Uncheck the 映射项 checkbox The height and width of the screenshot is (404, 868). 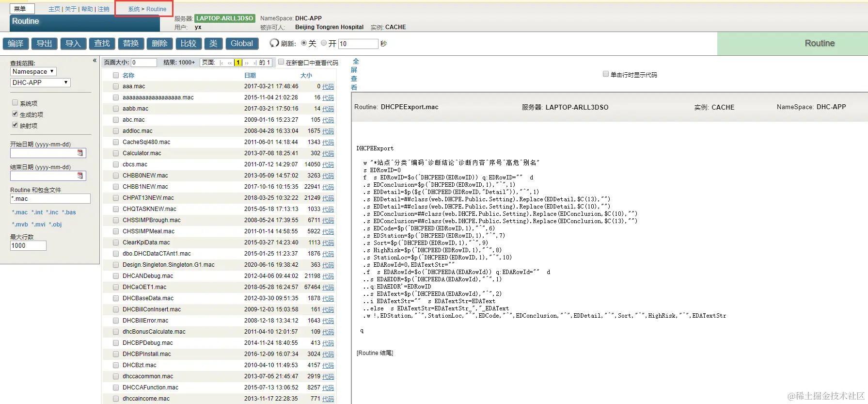(15, 125)
